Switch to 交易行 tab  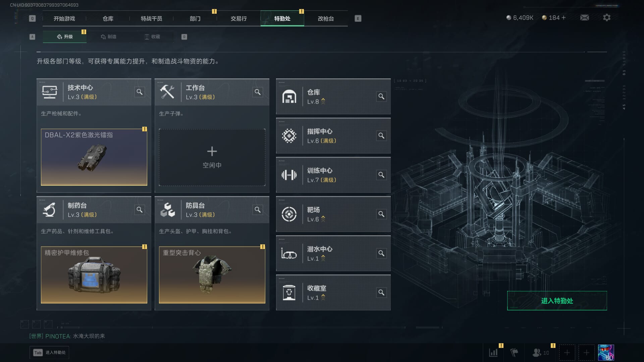(x=238, y=18)
